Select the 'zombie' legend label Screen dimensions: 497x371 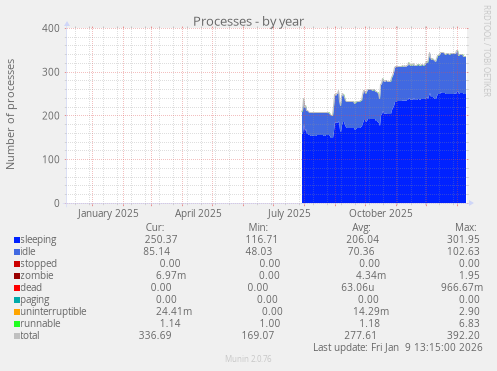coord(37,275)
